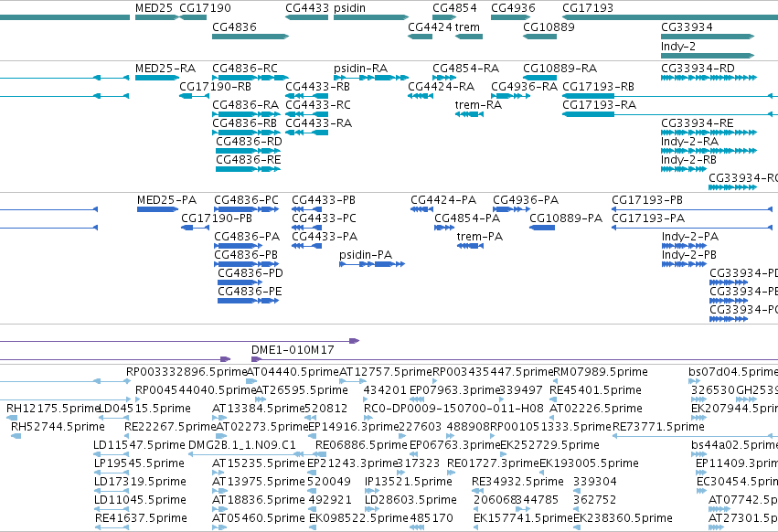Click transcript CG4854-RA
The height and width of the screenshot is (532, 778).
pyautogui.click(x=444, y=78)
